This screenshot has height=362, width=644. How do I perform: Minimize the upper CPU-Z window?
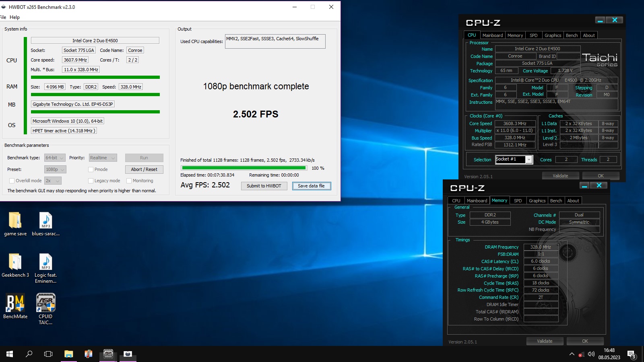coord(600,20)
